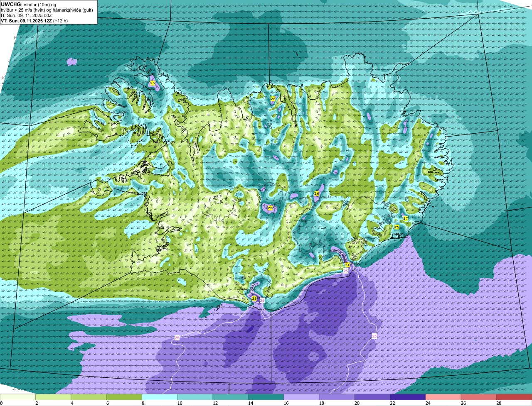Image resolution: width=532 pixels, height=406 pixels.
Task: Pick the 22–24 m/s dark indigo legend swatch
Action: click(408, 397)
